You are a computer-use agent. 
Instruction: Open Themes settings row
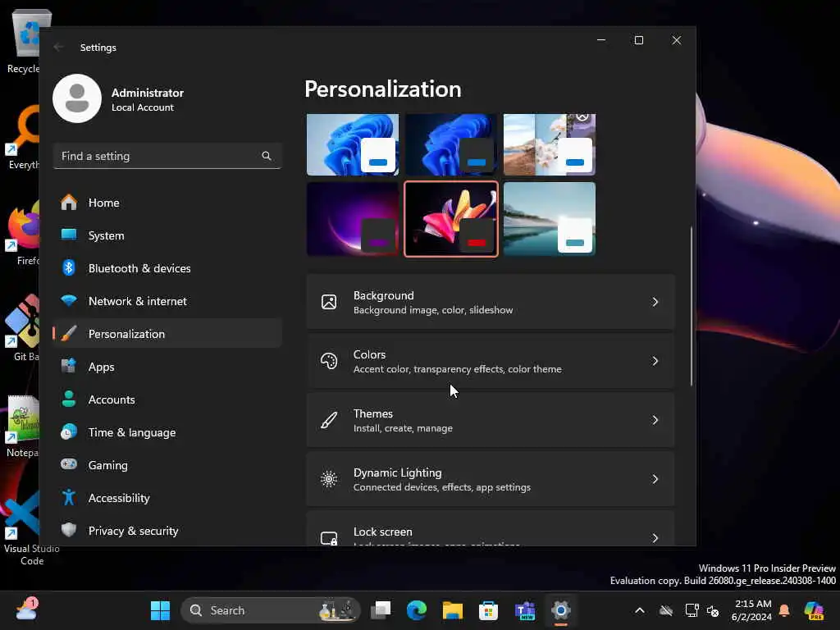491,420
